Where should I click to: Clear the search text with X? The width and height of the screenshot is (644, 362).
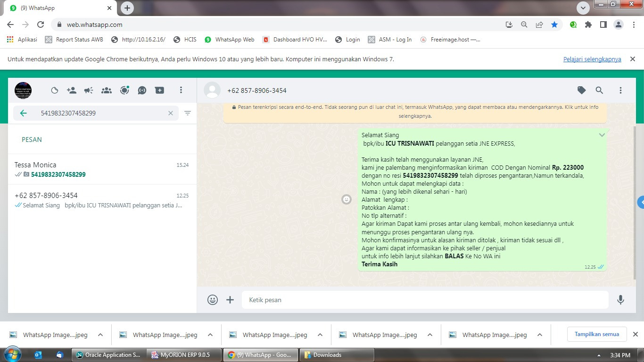point(171,113)
